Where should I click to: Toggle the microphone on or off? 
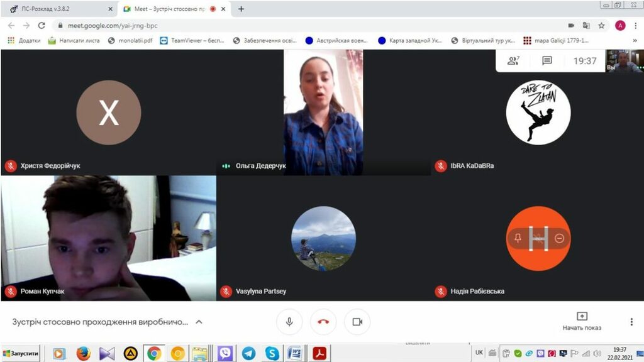click(x=289, y=322)
